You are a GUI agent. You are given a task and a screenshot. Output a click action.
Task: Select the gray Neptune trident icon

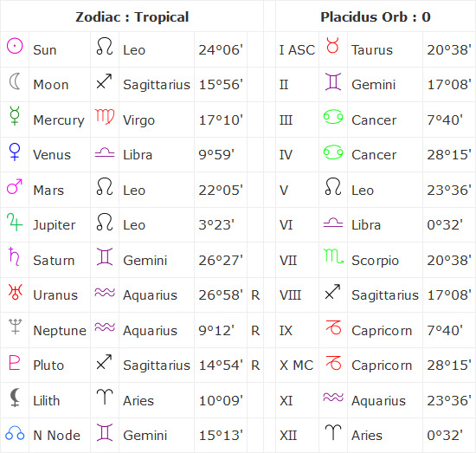point(16,327)
